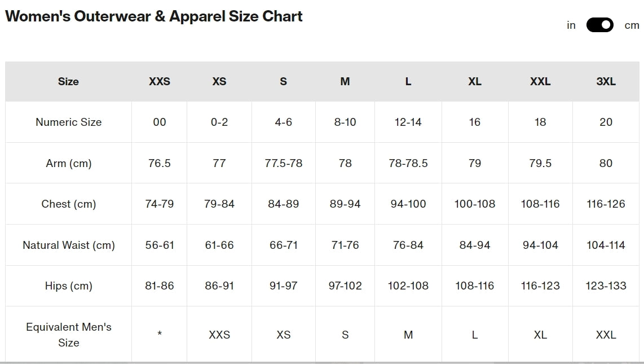Screen dimensions: 644x364
Task: Select the Arm (cm) row label
Action: coord(69,163)
